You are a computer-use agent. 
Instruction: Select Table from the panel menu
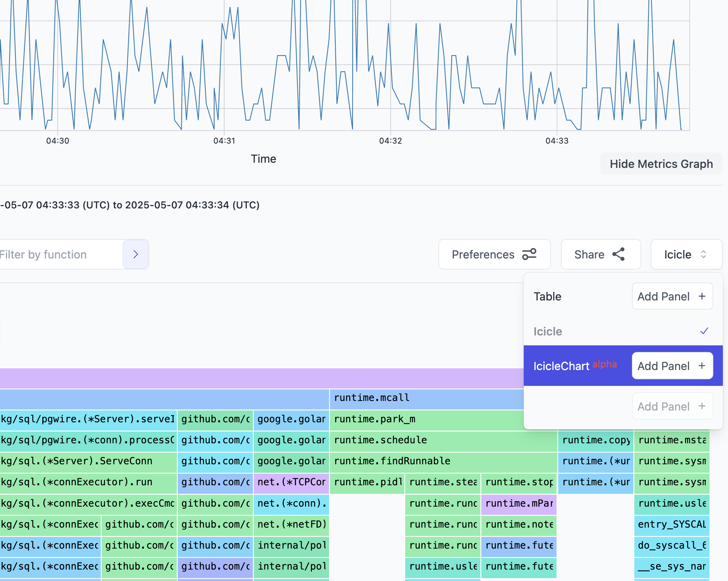tap(548, 296)
